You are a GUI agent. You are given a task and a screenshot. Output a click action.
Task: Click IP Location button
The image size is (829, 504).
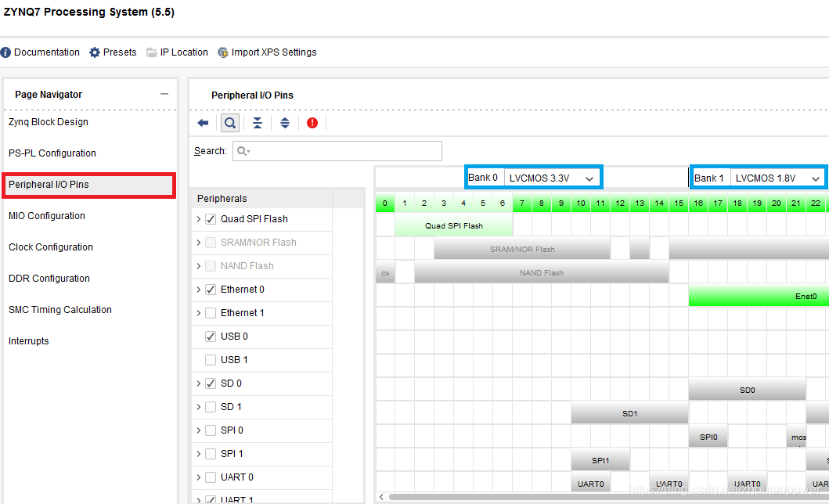tap(177, 52)
